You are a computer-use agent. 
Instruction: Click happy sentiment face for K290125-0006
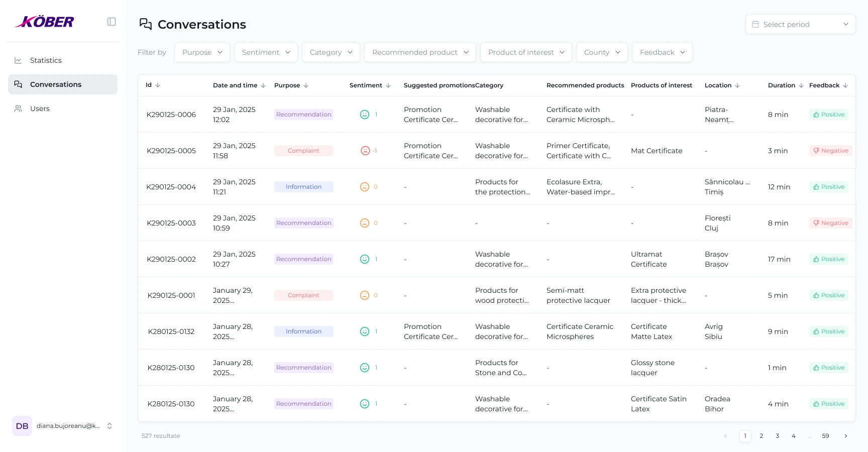pyautogui.click(x=365, y=115)
